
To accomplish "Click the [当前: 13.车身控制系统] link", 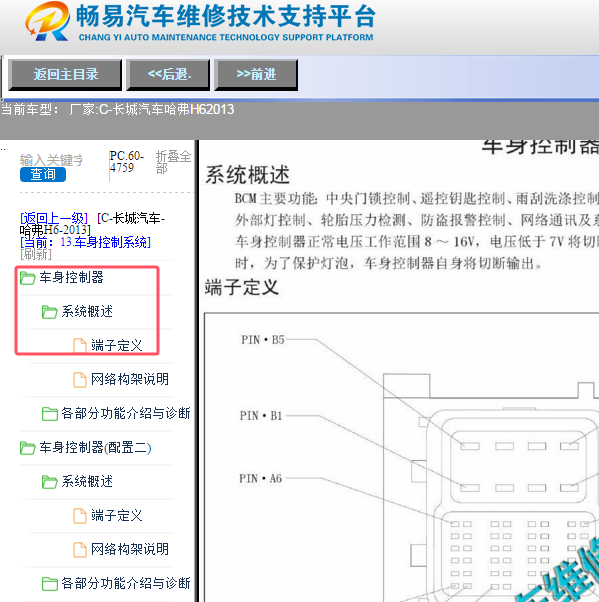I will click(85, 242).
